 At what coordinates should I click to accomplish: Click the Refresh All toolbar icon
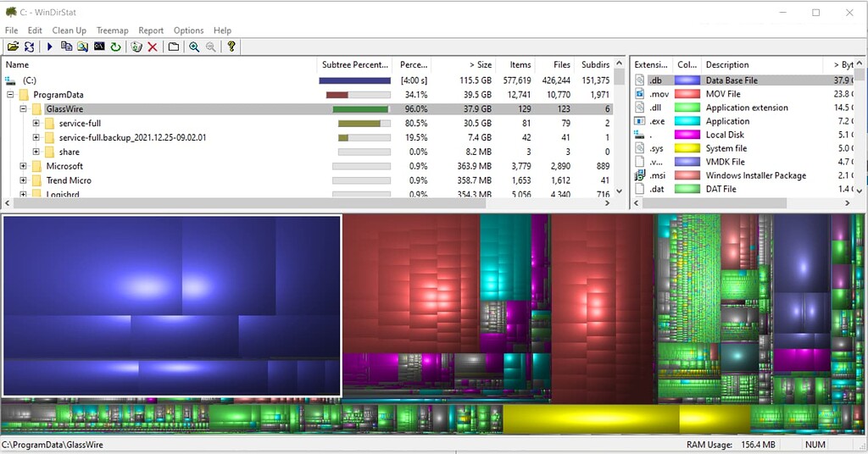[x=30, y=47]
